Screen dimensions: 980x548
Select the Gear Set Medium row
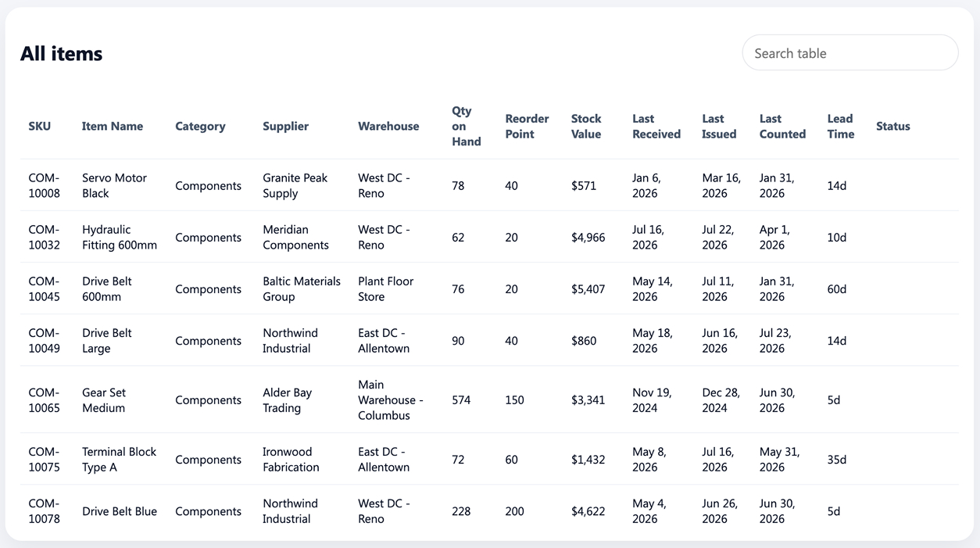pyautogui.click(x=489, y=399)
